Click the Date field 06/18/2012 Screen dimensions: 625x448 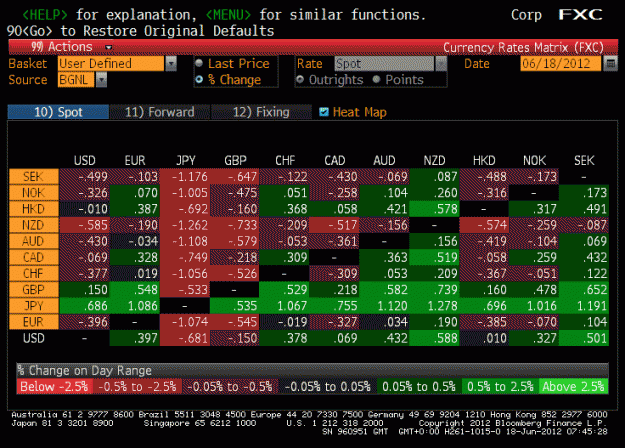click(x=560, y=63)
